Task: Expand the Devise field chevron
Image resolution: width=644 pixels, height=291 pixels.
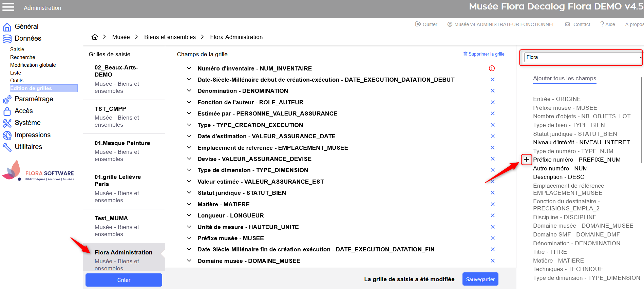Action: click(189, 159)
